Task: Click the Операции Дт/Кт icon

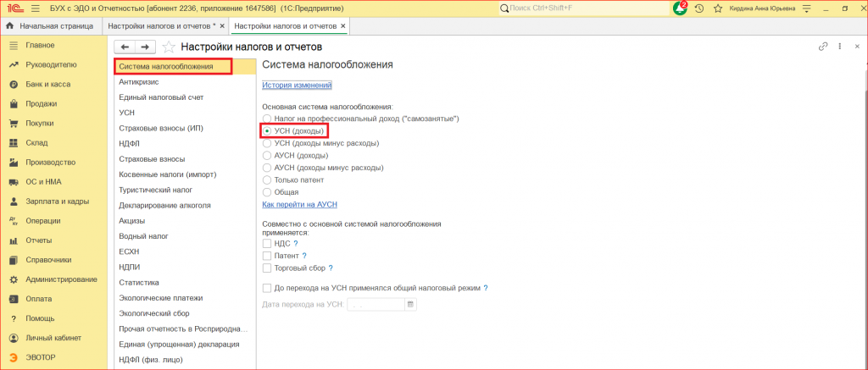Action: coord(14,221)
